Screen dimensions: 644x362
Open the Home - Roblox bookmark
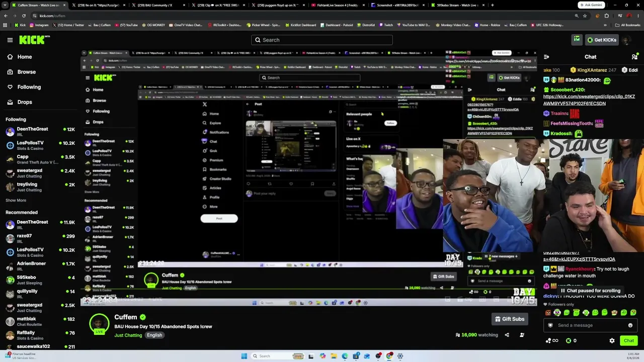pyautogui.click(x=488, y=25)
